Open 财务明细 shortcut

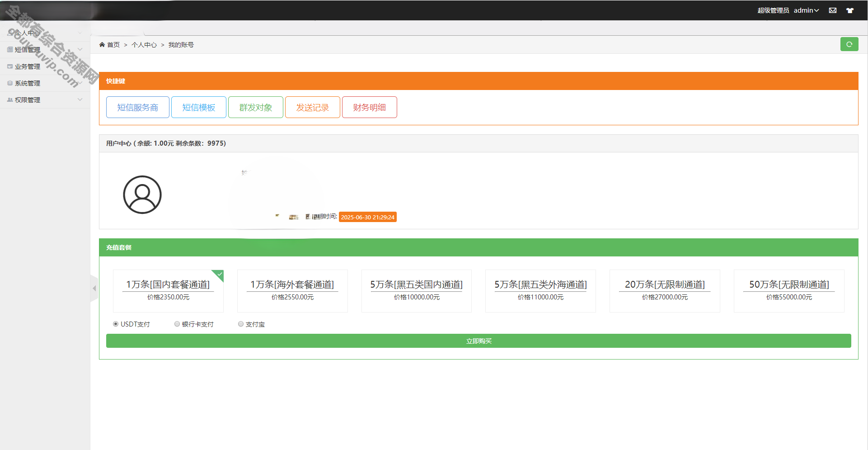370,107
